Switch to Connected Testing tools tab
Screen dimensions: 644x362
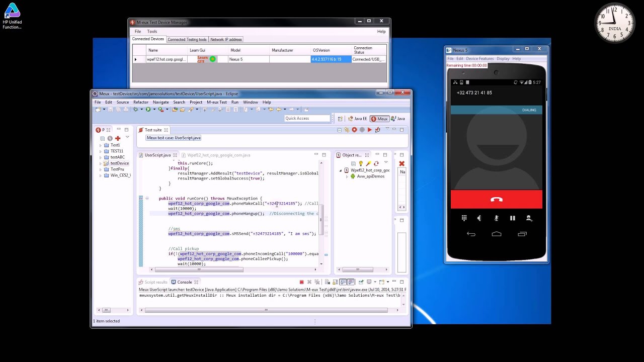click(x=187, y=40)
